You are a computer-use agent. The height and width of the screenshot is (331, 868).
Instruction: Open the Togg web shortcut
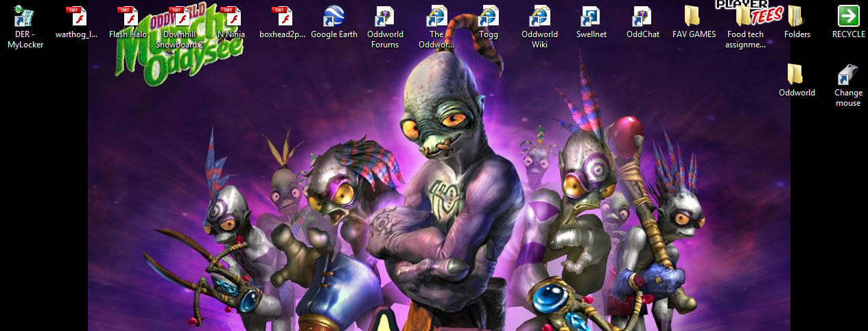(x=488, y=16)
